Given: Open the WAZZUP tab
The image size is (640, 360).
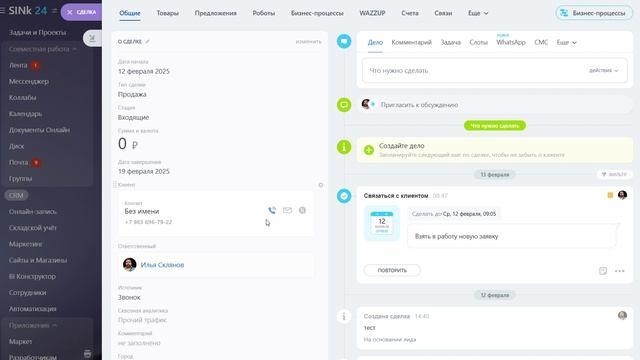Looking at the screenshot, I should (x=372, y=13).
